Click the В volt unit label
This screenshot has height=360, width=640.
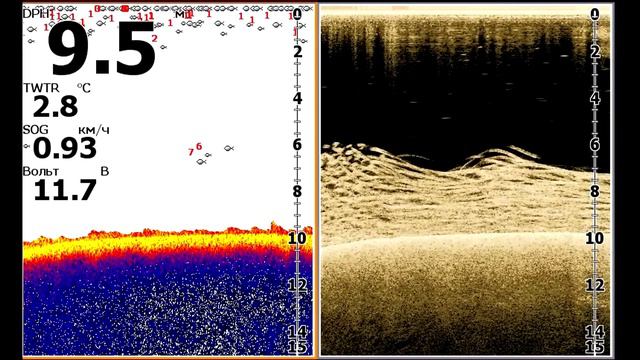tap(104, 171)
